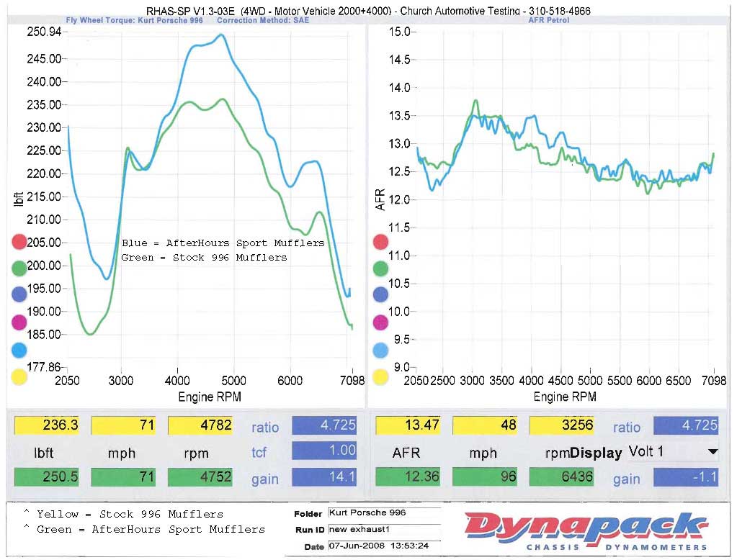Image resolution: width=737 pixels, height=560 pixels.
Task: Click the red circle beside the AFR graph
Action: (x=380, y=243)
